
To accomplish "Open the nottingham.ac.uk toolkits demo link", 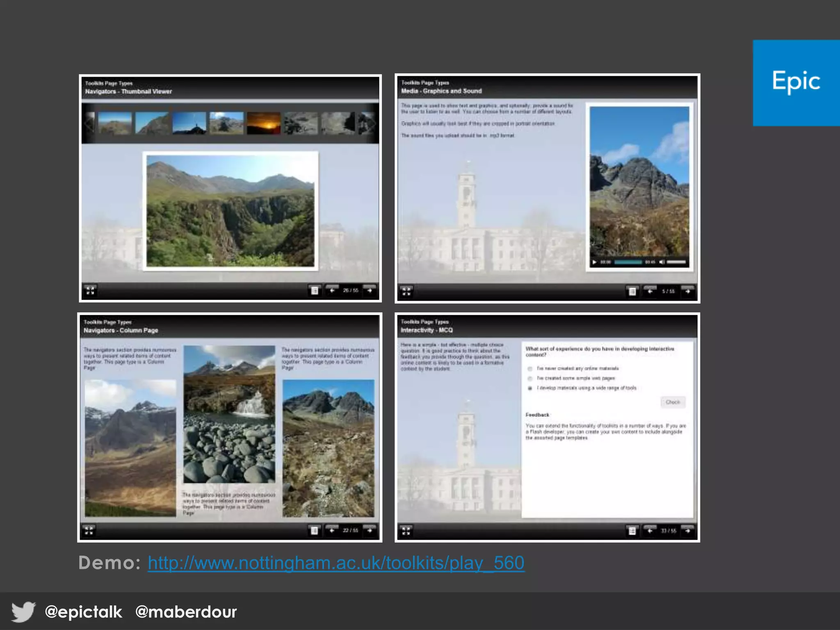I will pos(336,563).
